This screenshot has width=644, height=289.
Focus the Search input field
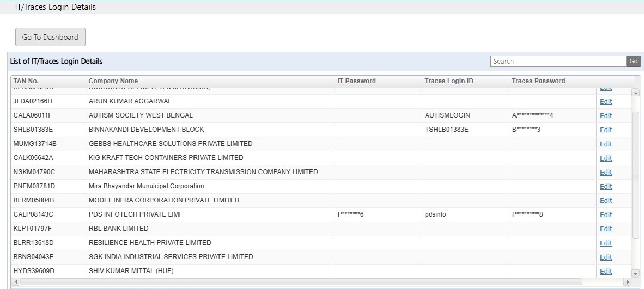click(x=558, y=61)
